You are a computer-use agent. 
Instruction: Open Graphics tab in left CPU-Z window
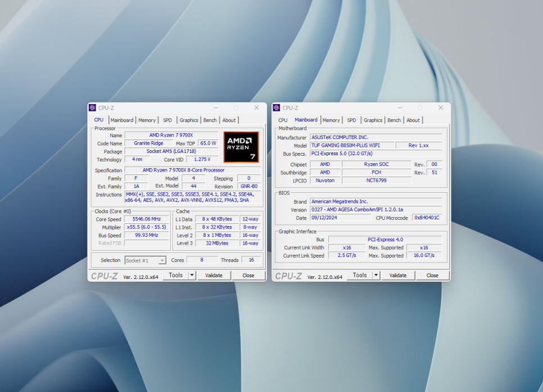click(189, 120)
